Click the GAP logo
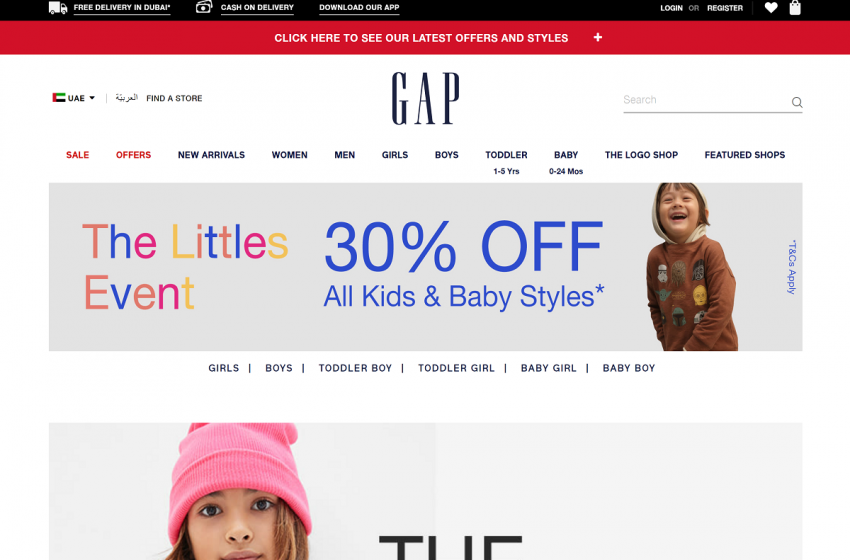This screenshot has height=560, width=850. pos(426,99)
